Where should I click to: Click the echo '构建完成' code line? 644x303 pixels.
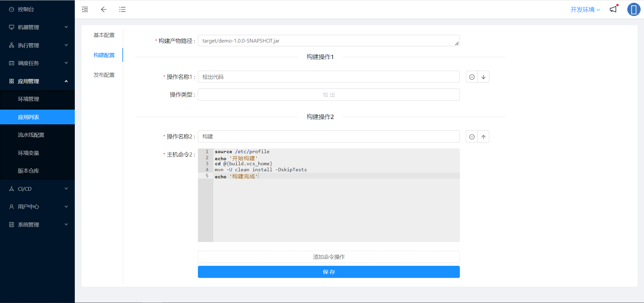(x=236, y=176)
